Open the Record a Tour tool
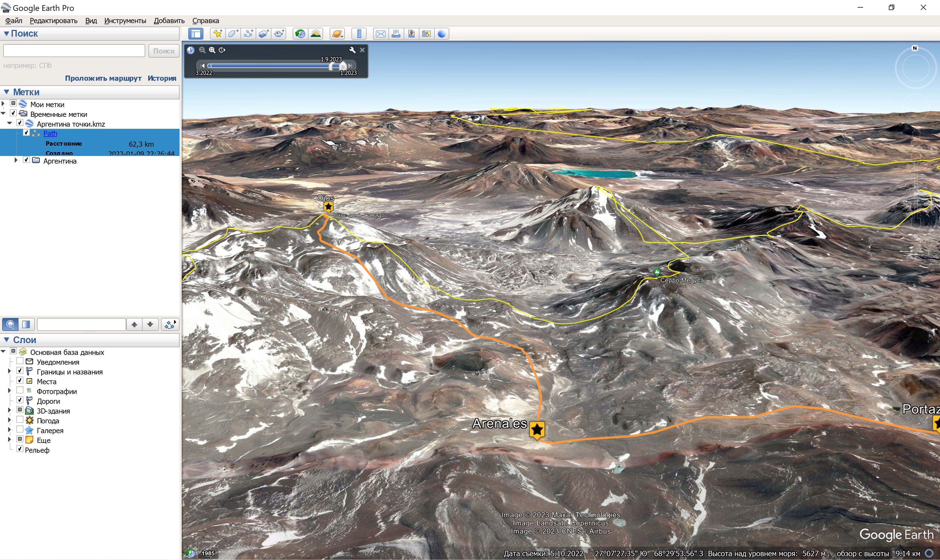The image size is (940, 560). (279, 34)
